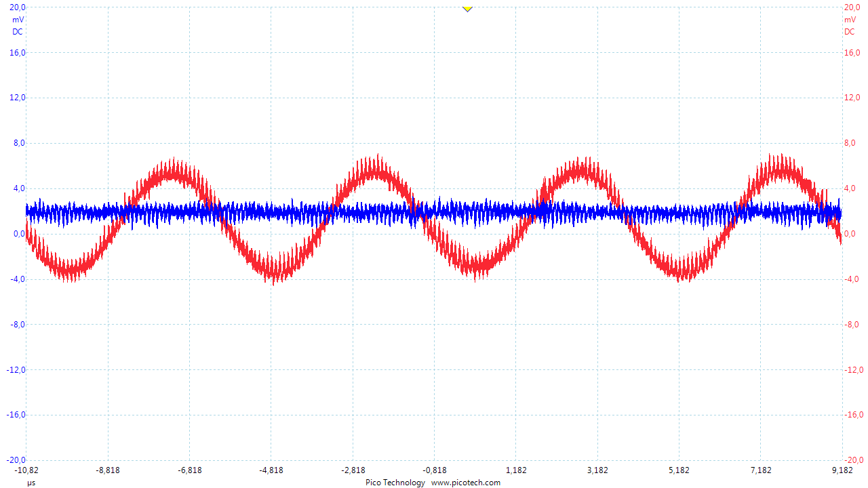
Task: Click blue axis -12,0 value
Action: [16, 370]
